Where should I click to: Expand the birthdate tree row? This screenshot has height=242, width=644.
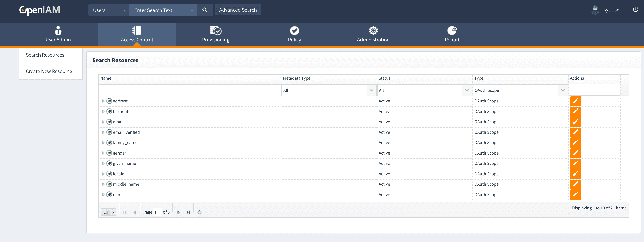[103, 111]
